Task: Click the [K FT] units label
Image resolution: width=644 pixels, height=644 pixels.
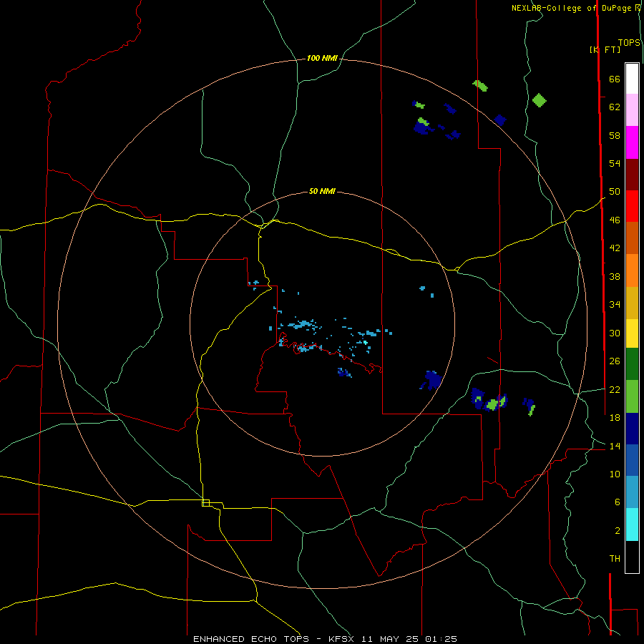Action: click(x=605, y=49)
